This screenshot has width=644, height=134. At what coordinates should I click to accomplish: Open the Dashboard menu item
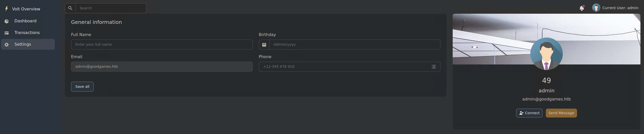(25, 21)
